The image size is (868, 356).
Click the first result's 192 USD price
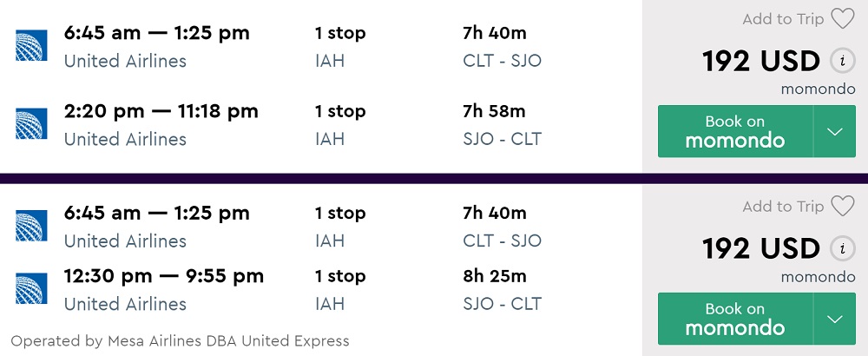tap(761, 61)
